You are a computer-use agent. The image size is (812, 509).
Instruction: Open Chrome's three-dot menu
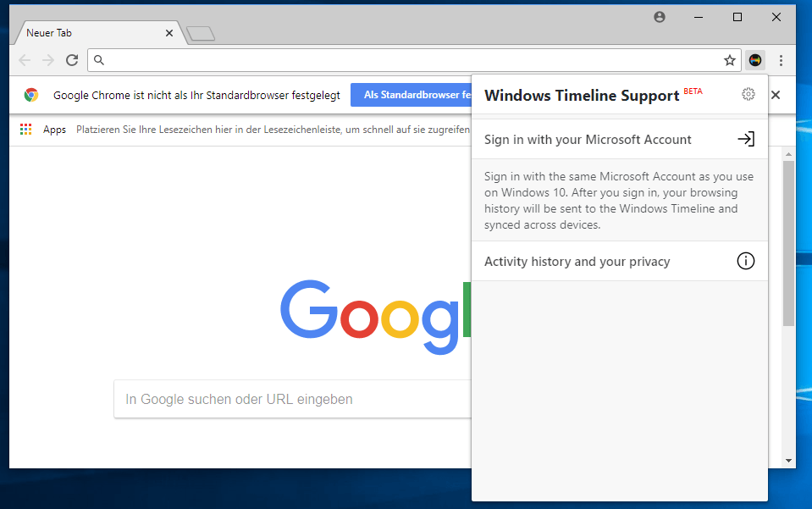781,60
